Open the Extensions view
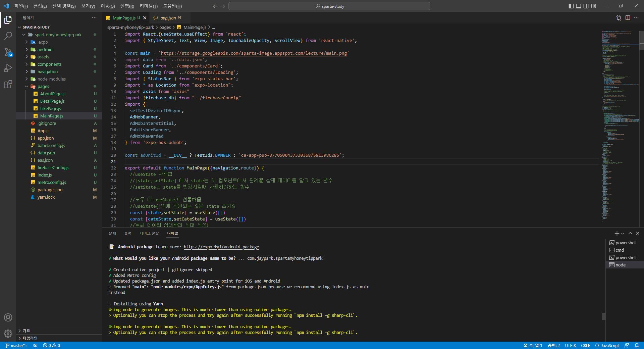The height and width of the screenshot is (349, 644). pos(8,84)
